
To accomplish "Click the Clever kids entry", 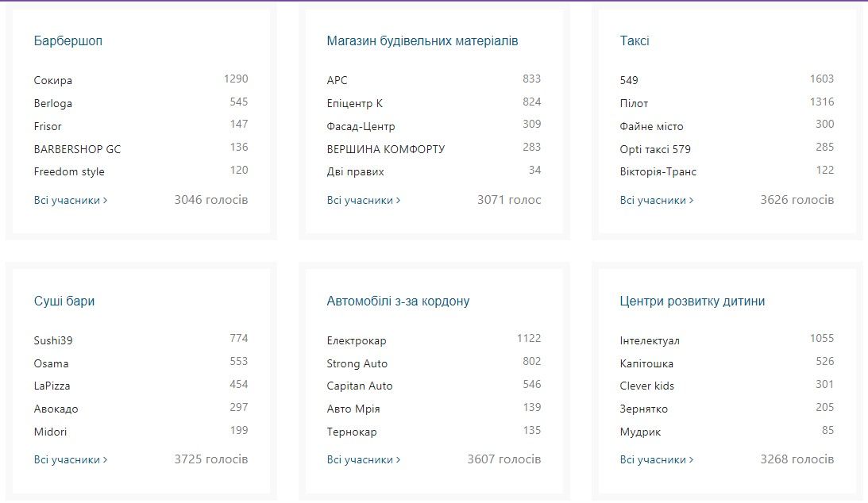I will (x=646, y=386).
